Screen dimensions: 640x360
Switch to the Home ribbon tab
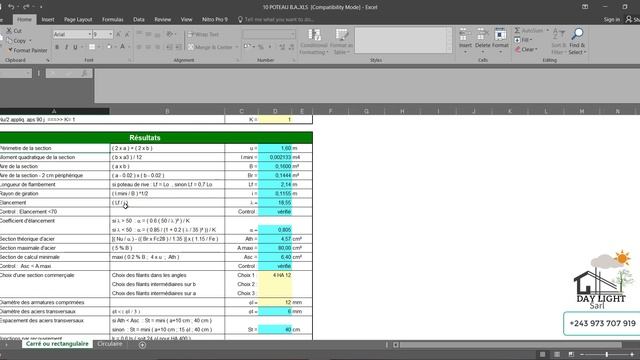(x=24, y=19)
